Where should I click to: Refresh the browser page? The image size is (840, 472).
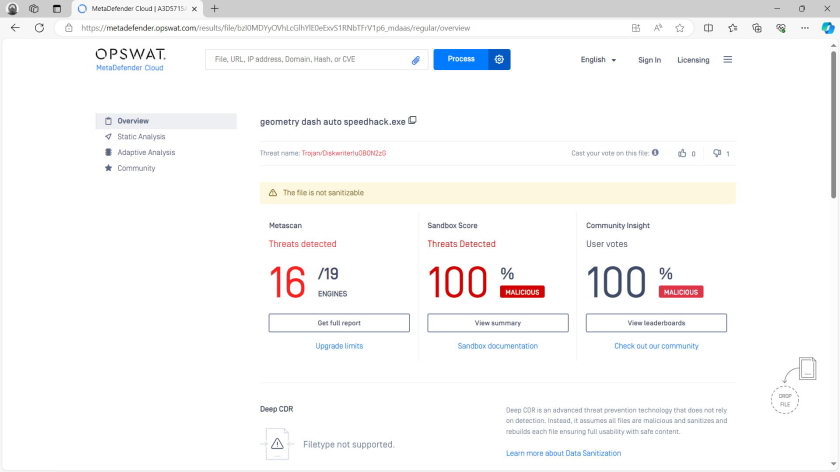pyautogui.click(x=39, y=28)
